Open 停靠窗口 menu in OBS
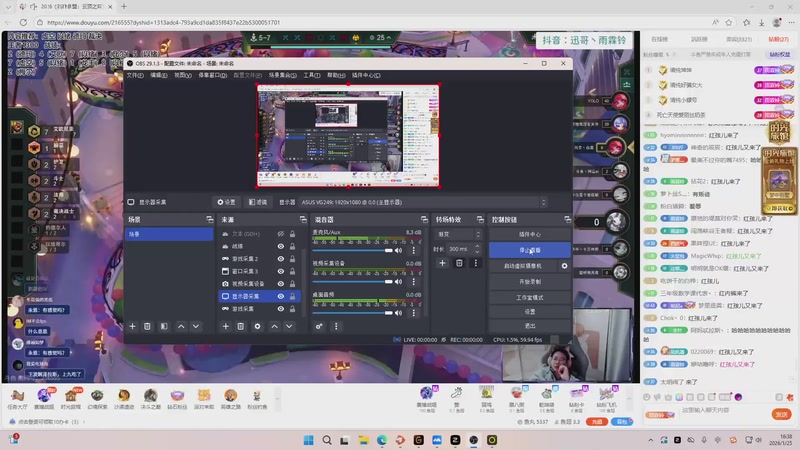This screenshot has height=450, width=800. pyautogui.click(x=212, y=75)
